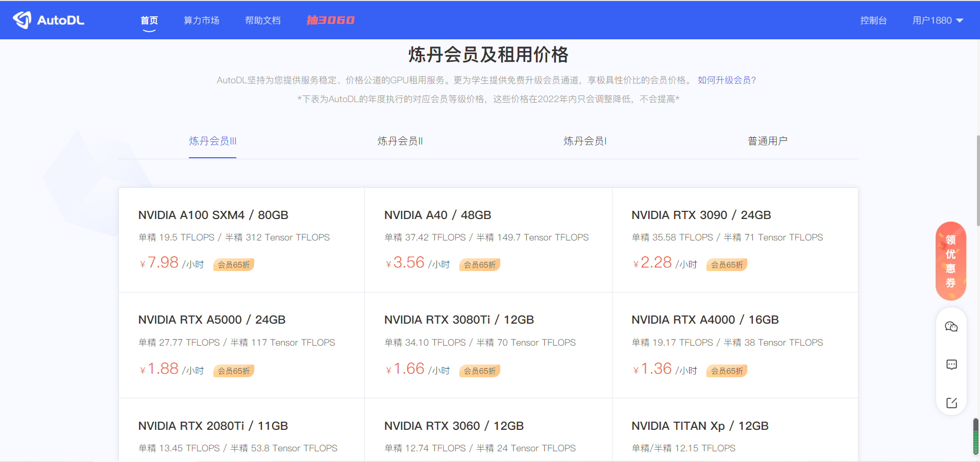Image resolution: width=980 pixels, height=462 pixels.
Task: Click the ¥1.88 /小时 price
Action: (x=171, y=369)
